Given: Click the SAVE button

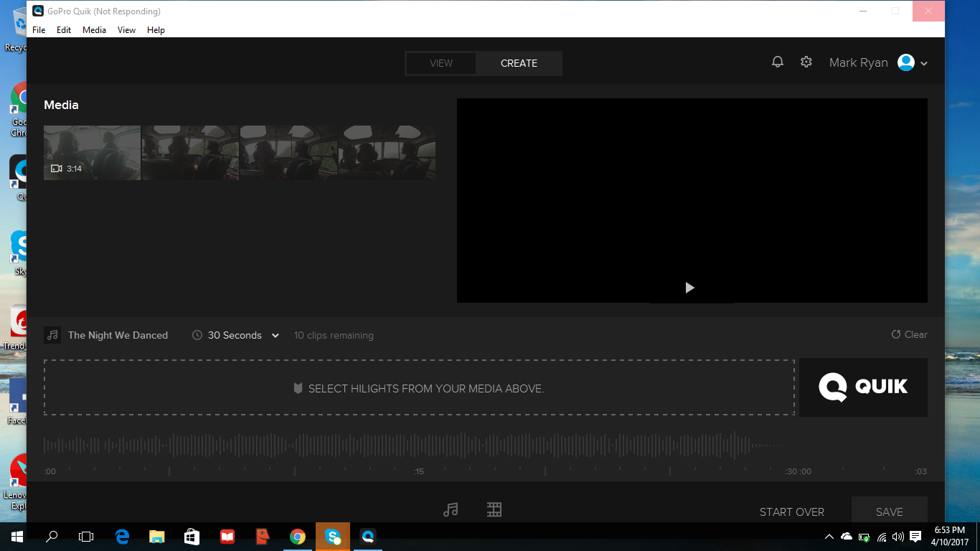Looking at the screenshot, I should (890, 511).
